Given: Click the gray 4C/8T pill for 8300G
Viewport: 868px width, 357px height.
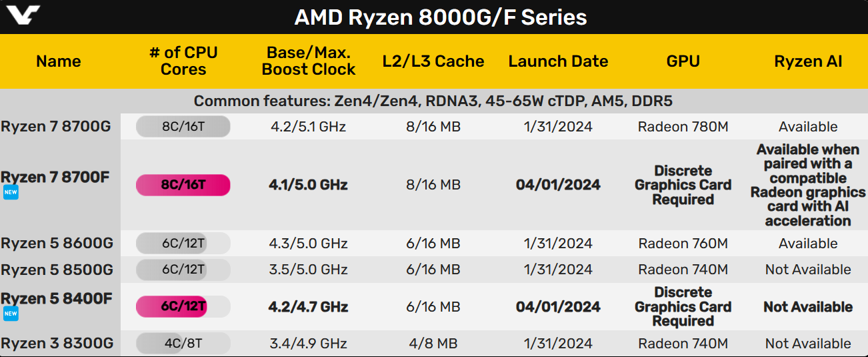Looking at the screenshot, I should pos(183,344).
